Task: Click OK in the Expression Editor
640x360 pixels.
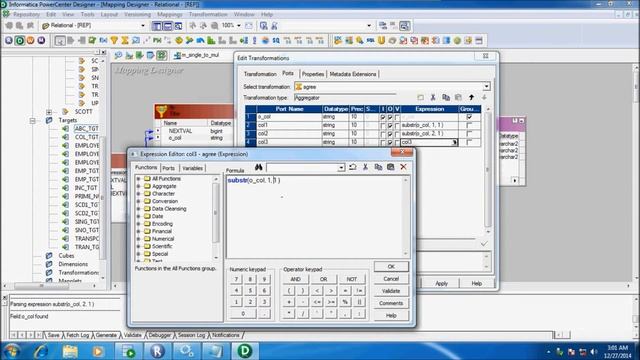Action: click(x=391, y=267)
